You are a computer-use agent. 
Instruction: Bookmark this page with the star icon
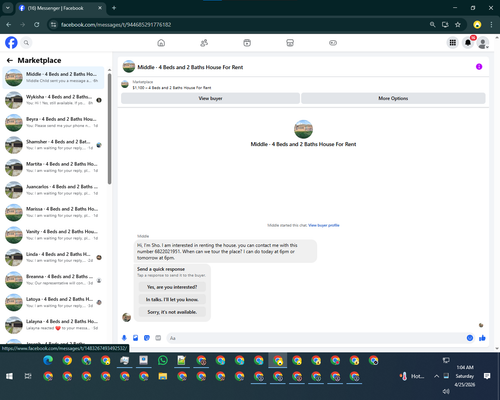click(x=458, y=25)
